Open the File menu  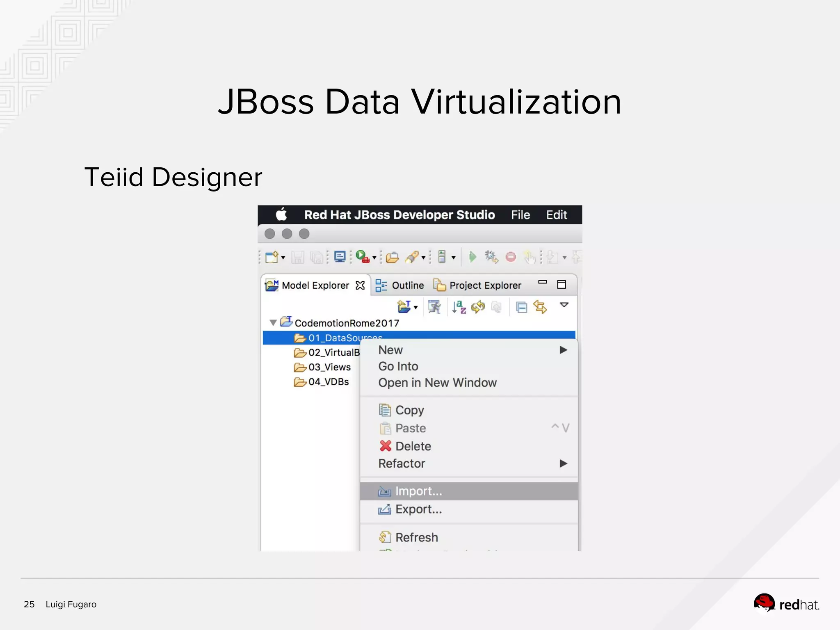[520, 215]
